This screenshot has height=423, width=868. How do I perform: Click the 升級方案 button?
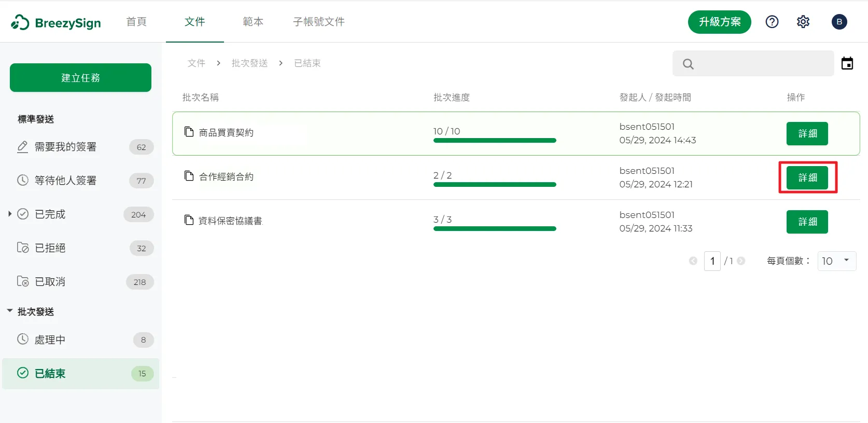[719, 22]
